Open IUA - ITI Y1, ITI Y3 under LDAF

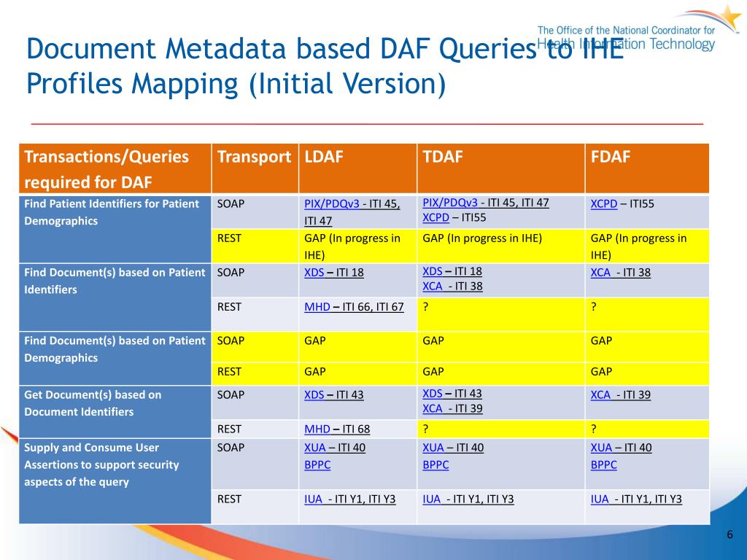coord(349,499)
